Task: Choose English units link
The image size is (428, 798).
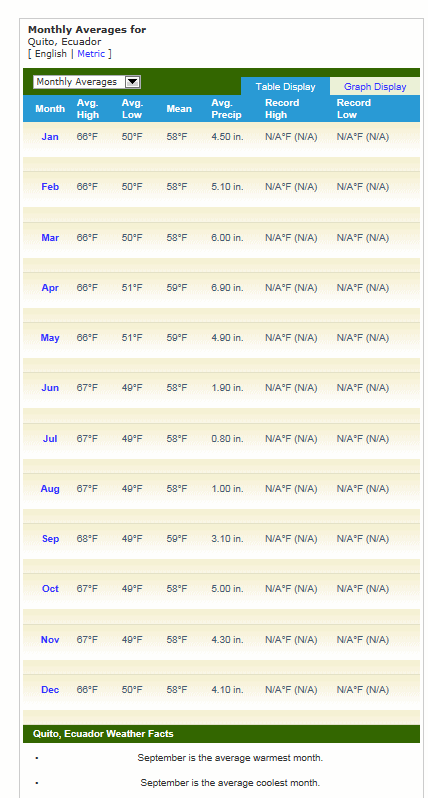Action: [x=51, y=54]
